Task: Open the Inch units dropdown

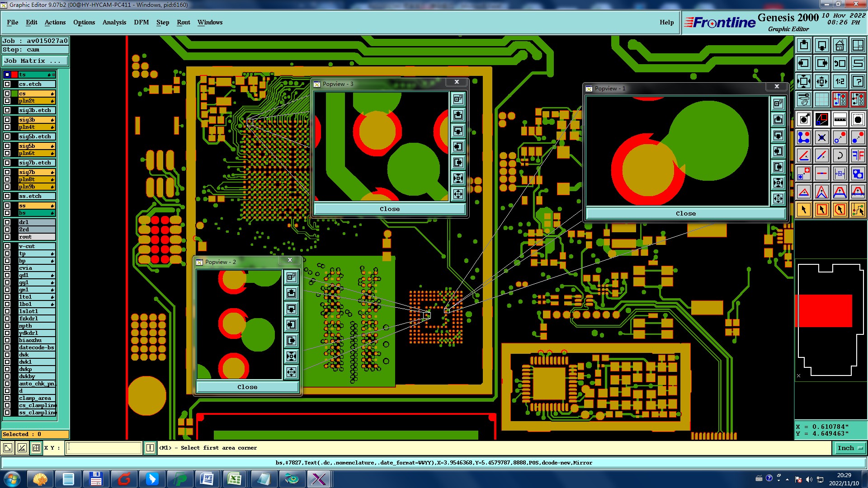Action: pyautogui.click(x=849, y=448)
